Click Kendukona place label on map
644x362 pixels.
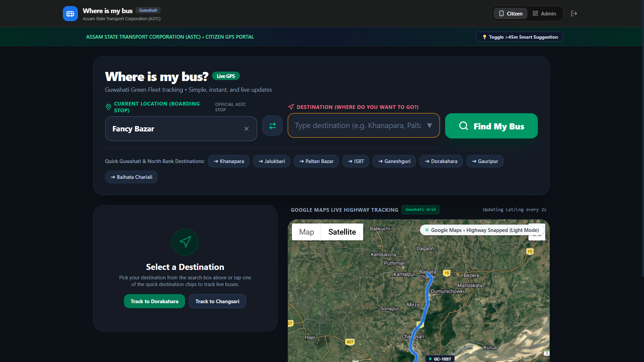(383, 254)
